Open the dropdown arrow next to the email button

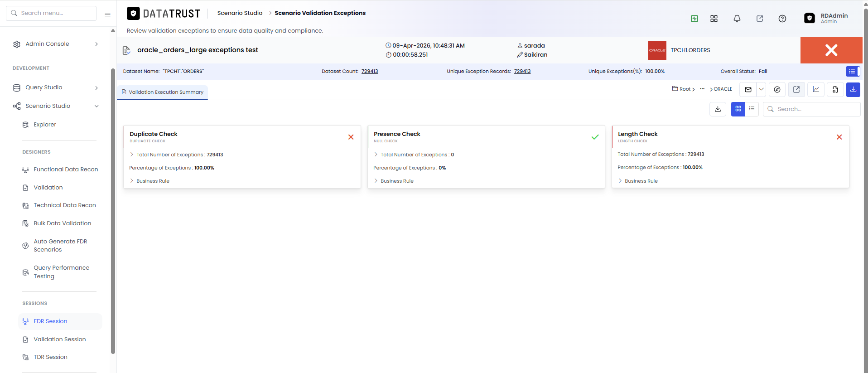[x=762, y=89]
